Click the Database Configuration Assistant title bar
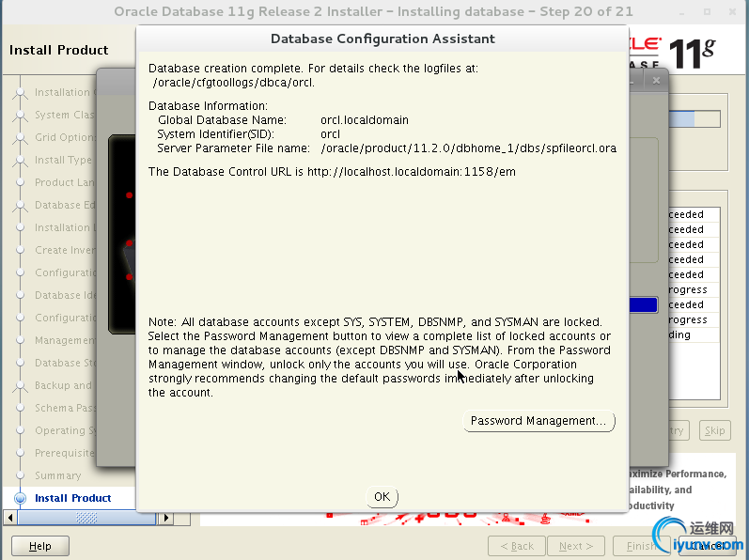 382,39
